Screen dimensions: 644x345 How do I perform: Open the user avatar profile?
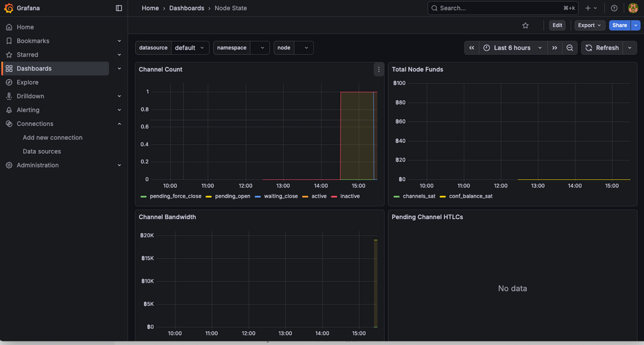[x=633, y=8]
